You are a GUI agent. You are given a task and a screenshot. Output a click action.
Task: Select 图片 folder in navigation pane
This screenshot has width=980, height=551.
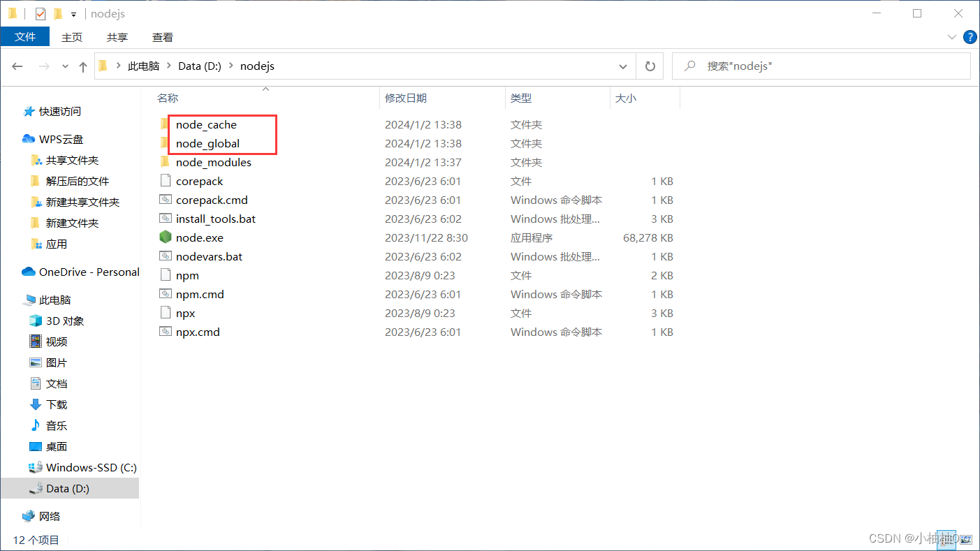(x=48, y=362)
